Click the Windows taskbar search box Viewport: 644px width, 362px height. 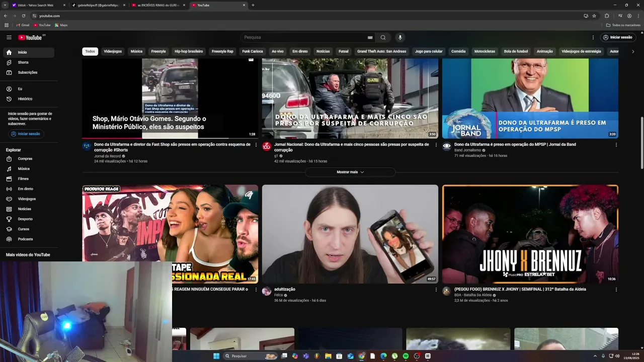click(250, 356)
